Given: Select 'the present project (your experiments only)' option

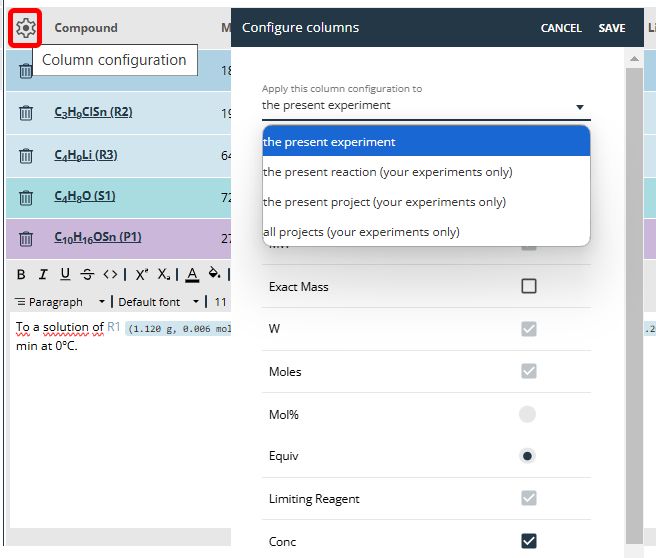Looking at the screenshot, I should 426,202.
